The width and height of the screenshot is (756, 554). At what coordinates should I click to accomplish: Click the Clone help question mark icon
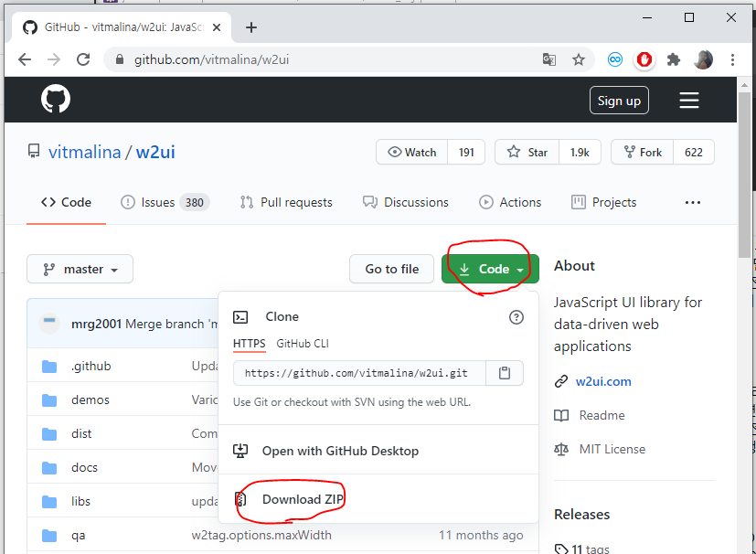point(516,317)
